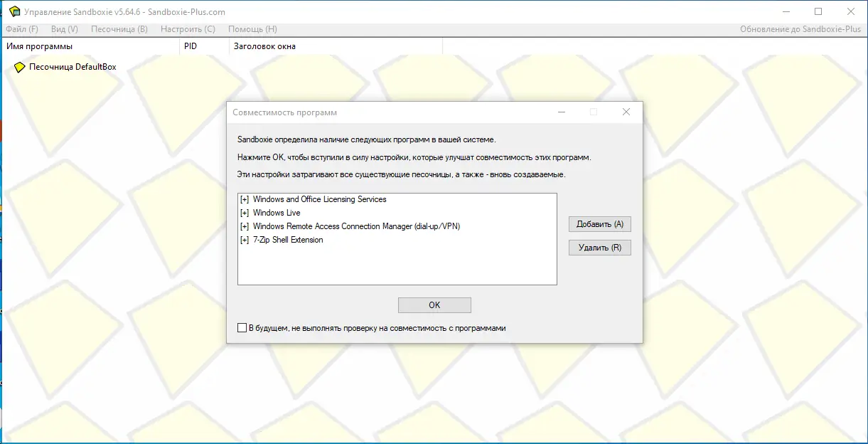Click the Удалить (R) button

pyautogui.click(x=600, y=248)
